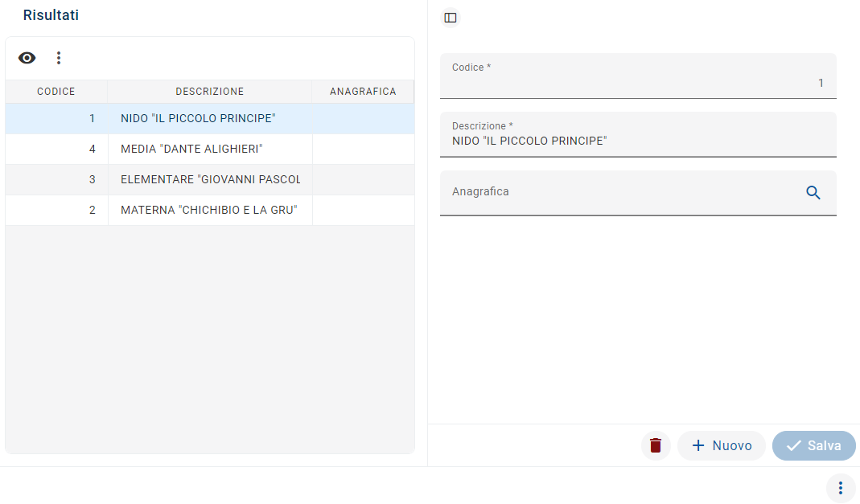The height and width of the screenshot is (504, 860).
Task: Sort by the DESCRIZIONE column header
Action: (x=210, y=92)
